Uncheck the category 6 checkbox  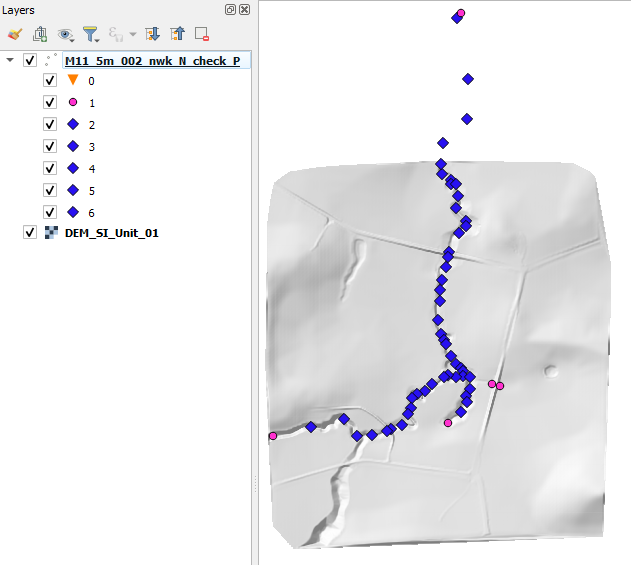pos(50,212)
